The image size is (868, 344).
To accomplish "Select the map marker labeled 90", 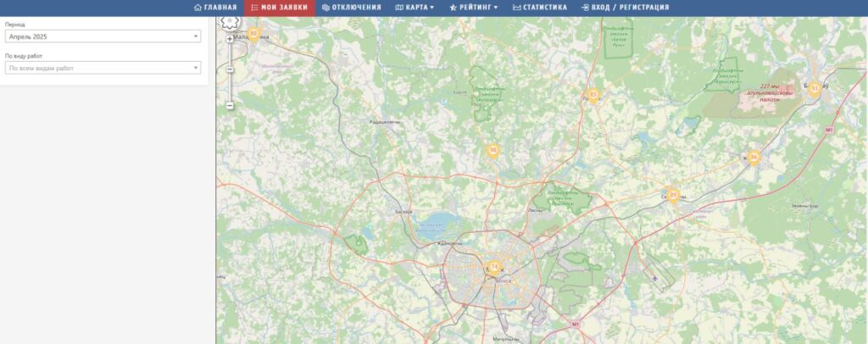I will click(x=492, y=150).
